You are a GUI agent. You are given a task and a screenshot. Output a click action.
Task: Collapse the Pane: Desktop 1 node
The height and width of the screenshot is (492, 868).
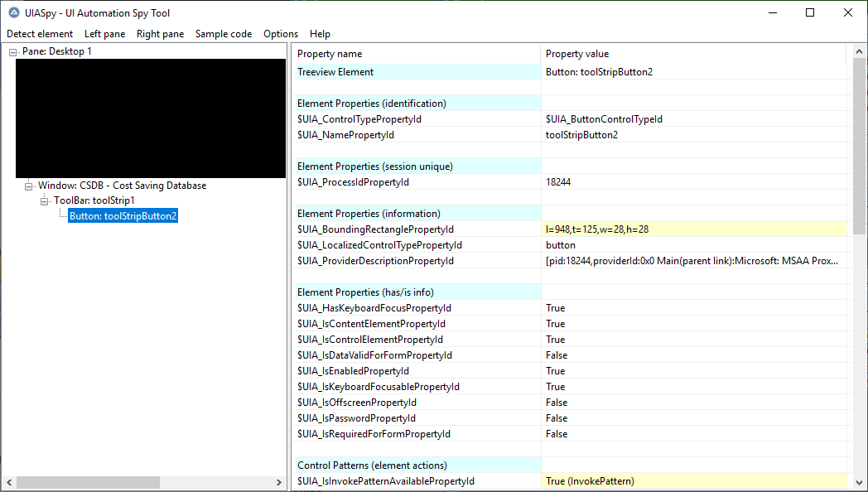pos(12,52)
